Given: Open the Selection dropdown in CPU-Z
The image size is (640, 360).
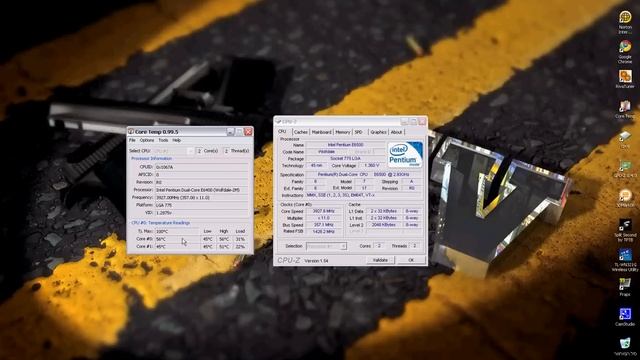Looking at the screenshot, I should tap(326, 246).
